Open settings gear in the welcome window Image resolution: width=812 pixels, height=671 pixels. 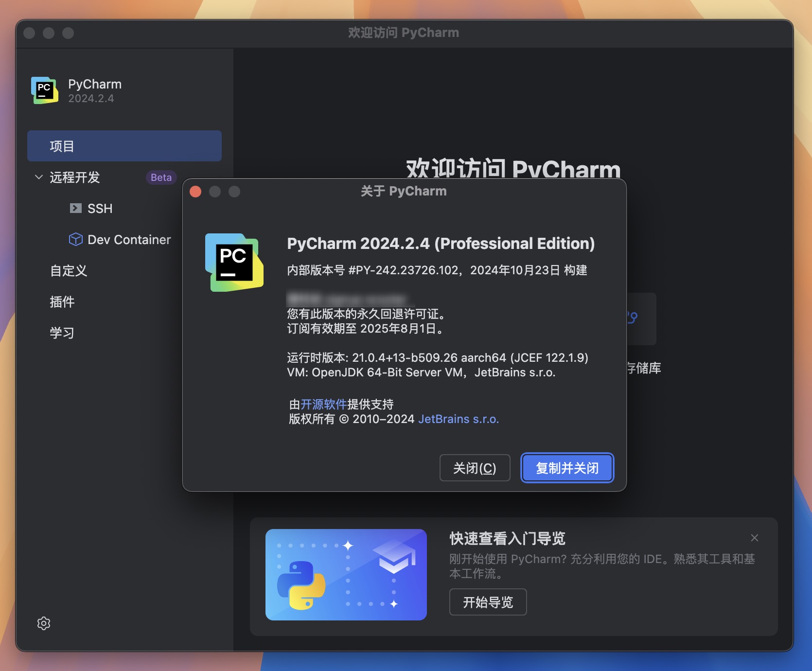tap(44, 623)
